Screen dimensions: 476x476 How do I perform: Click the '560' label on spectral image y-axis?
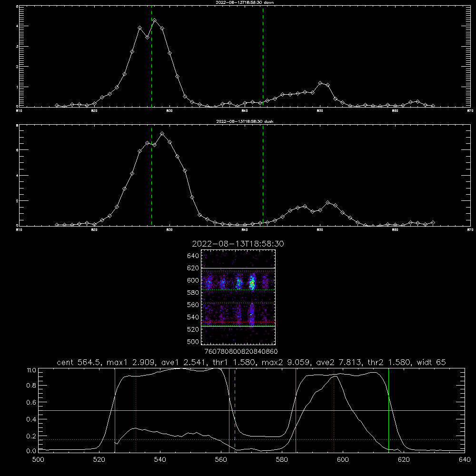coord(193,305)
